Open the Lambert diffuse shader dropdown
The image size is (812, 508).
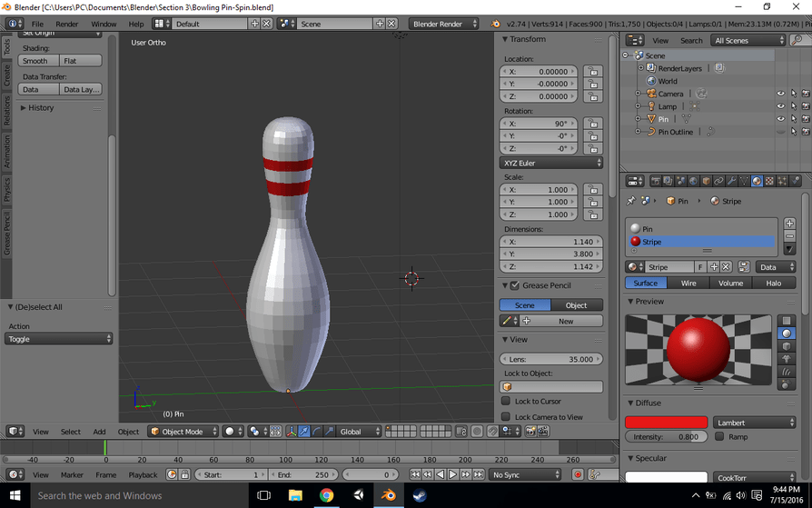pos(755,423)
